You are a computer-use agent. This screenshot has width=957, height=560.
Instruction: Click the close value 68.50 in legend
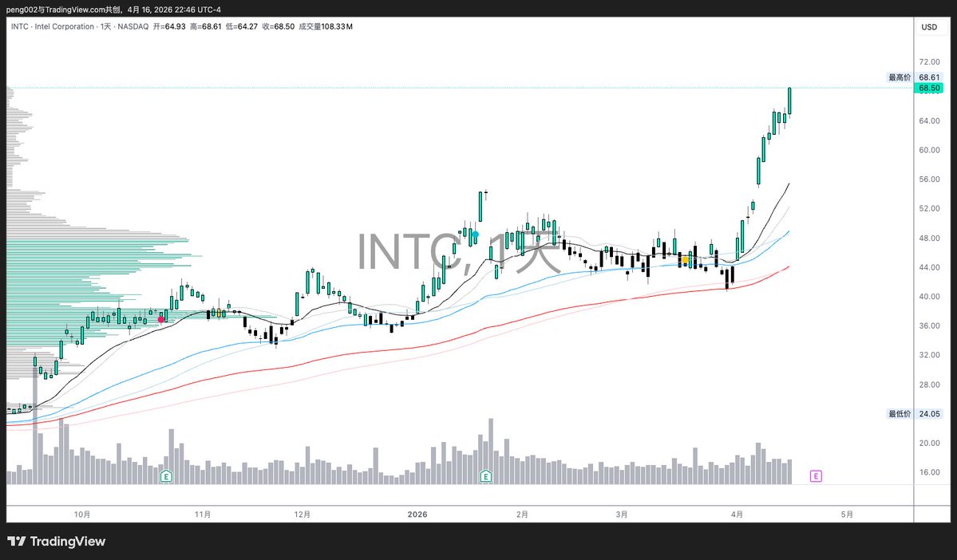tap(284, 27)
